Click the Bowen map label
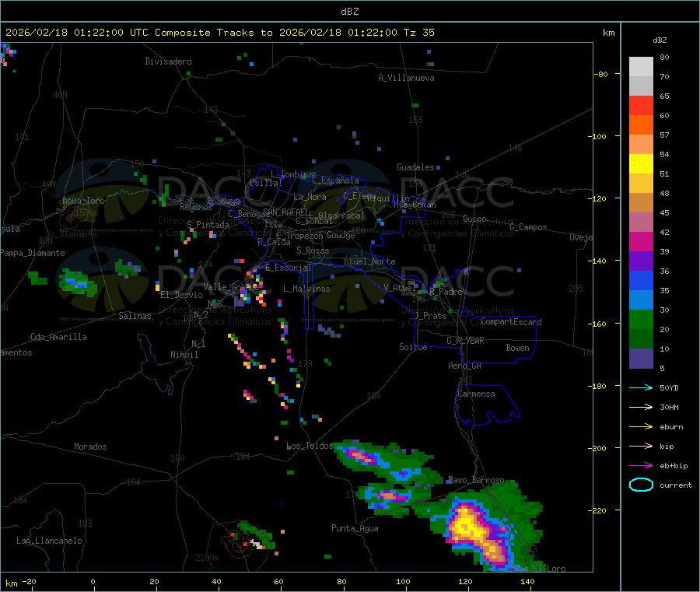Viewport: 700px width, 592px height. tap(517, 348)
